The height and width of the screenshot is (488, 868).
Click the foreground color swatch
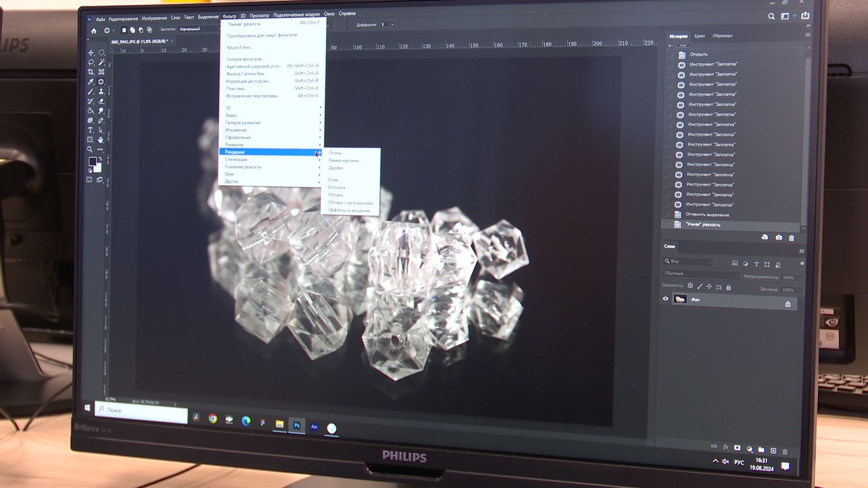click(92, 161)
